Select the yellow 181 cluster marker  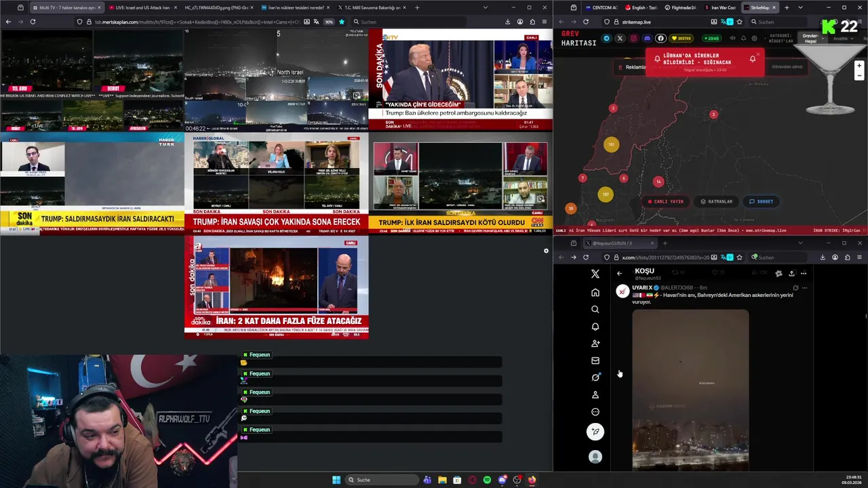click(612, 144)
